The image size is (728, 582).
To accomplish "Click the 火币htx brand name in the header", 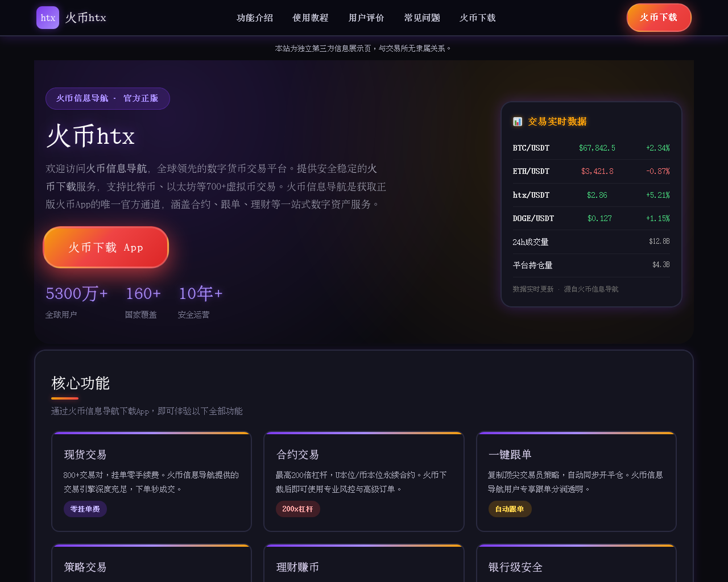I will click(x=86, y=18).
